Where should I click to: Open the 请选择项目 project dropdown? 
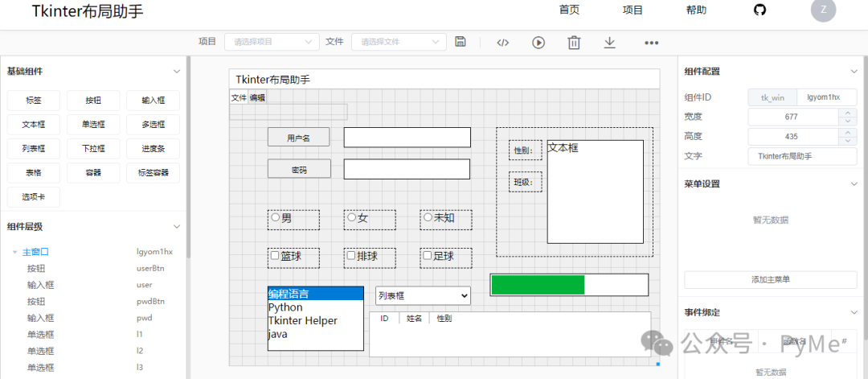click(270, 42)
